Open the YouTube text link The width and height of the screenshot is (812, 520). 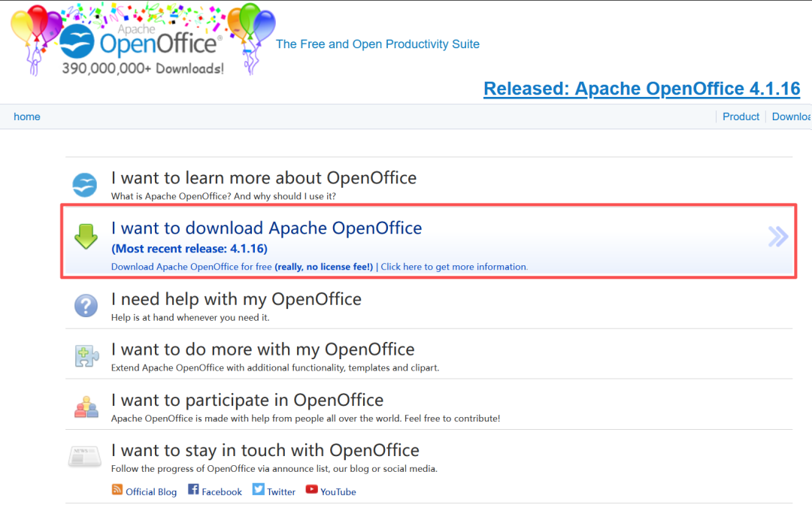pos(338,492)
